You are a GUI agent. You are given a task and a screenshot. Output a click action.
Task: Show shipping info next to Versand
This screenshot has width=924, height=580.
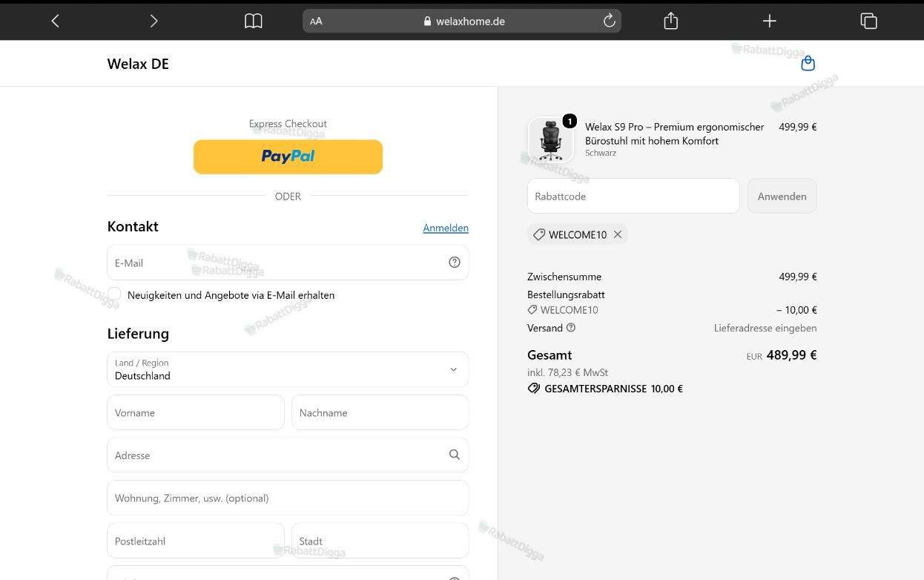tap(571, 328)
